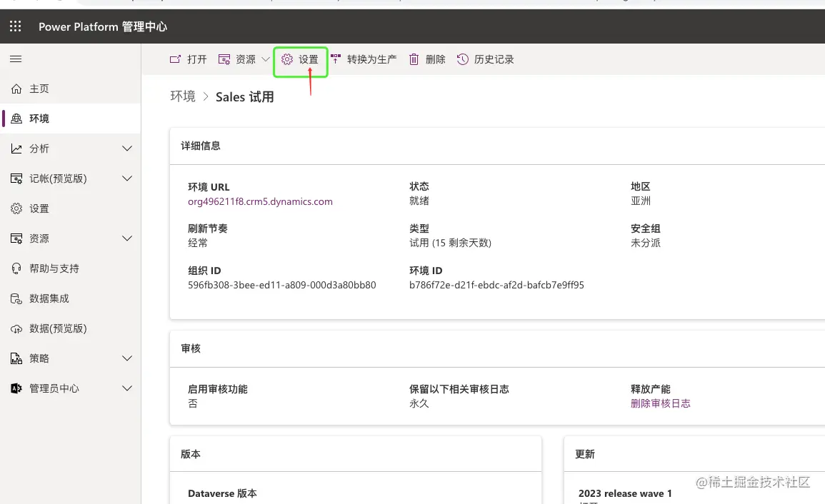This screenshot has width=825, height=504.
Task: Select 数据(预览版) in the navigation
Action: (71, 329)
